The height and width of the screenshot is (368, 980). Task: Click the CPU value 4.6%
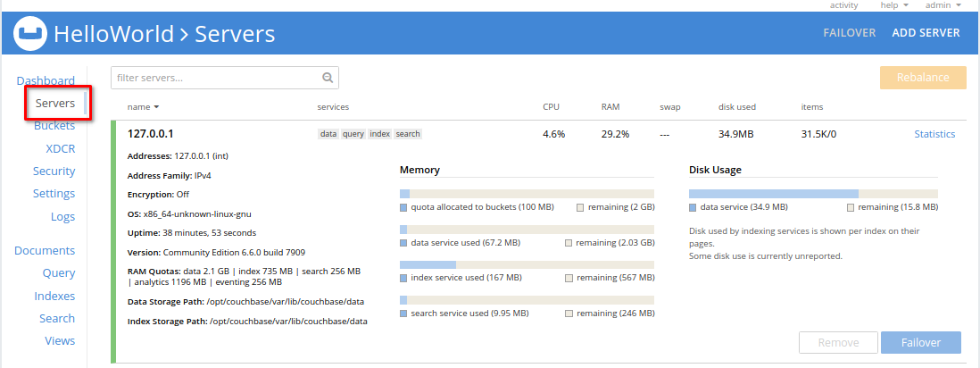[x=553, y=134]
